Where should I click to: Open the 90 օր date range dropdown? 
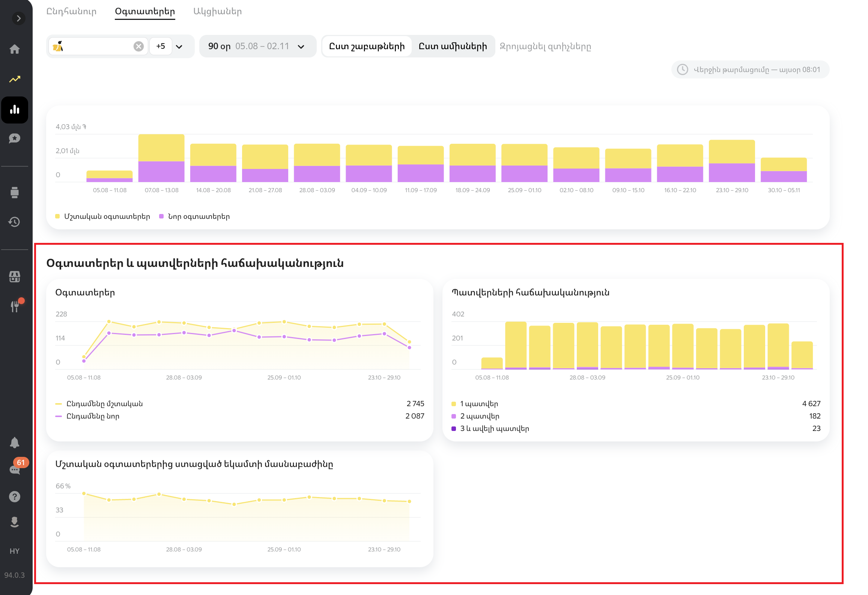click(257, 46)
